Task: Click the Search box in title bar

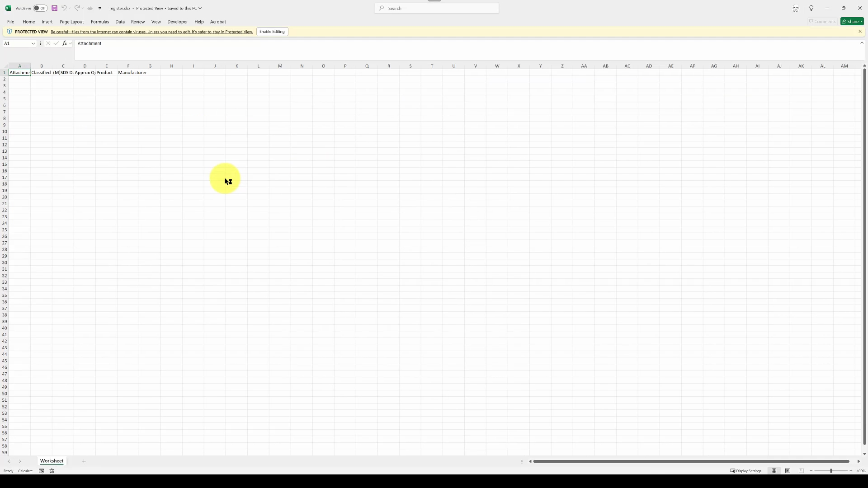Action: [x=436, y=8]
